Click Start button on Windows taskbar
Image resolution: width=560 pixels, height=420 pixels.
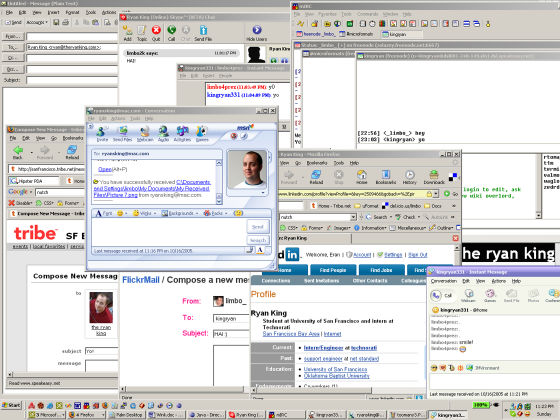(11, 405)
